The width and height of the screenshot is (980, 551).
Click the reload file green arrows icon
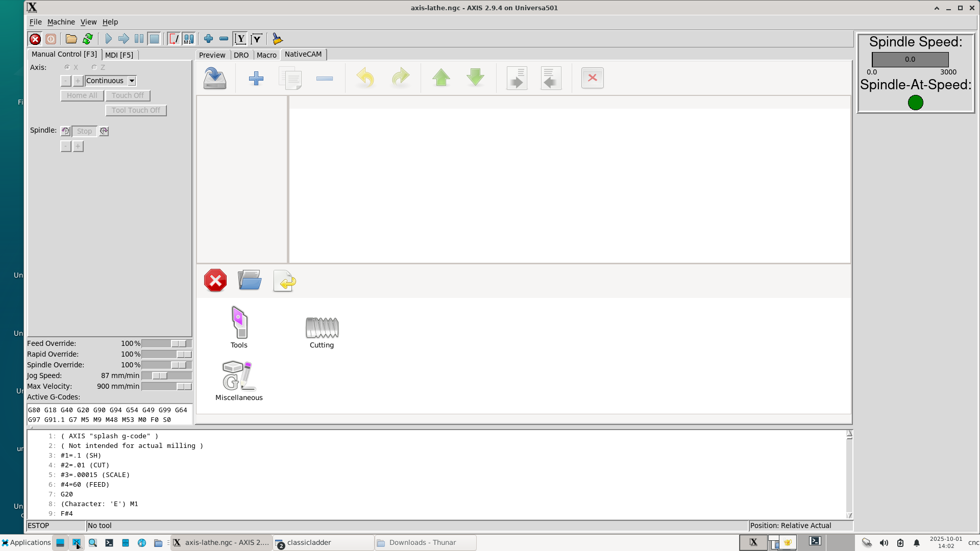click(x=88, y=39)
